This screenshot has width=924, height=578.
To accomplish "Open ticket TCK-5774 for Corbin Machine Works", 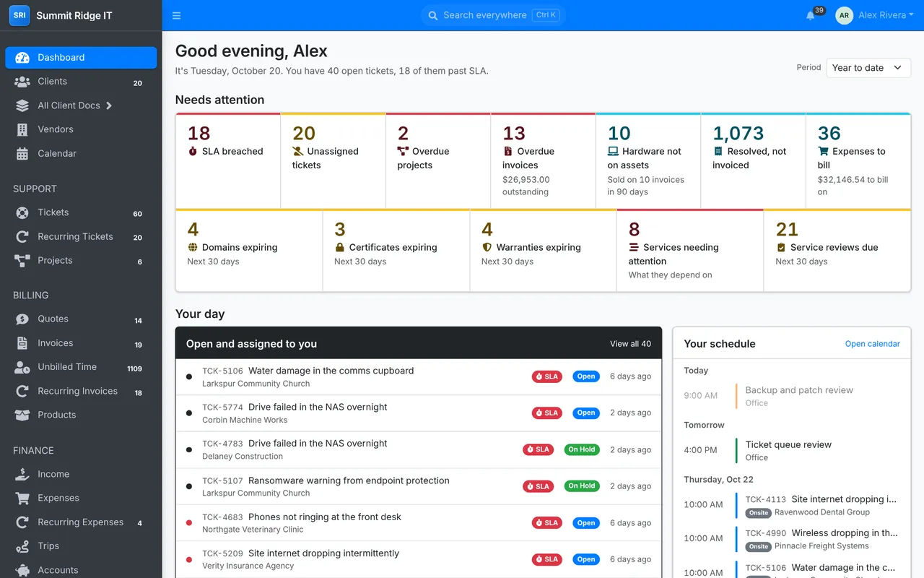I will [419, 413].
